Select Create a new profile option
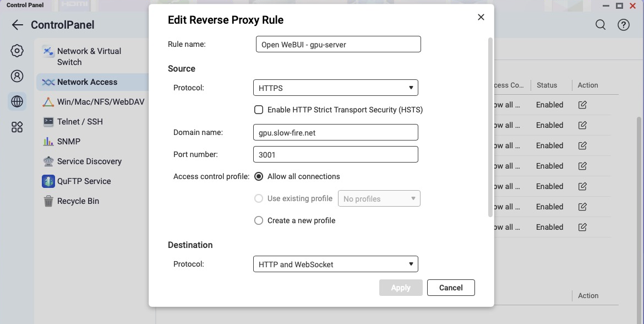The image size is (644, 324). [259, 220]
